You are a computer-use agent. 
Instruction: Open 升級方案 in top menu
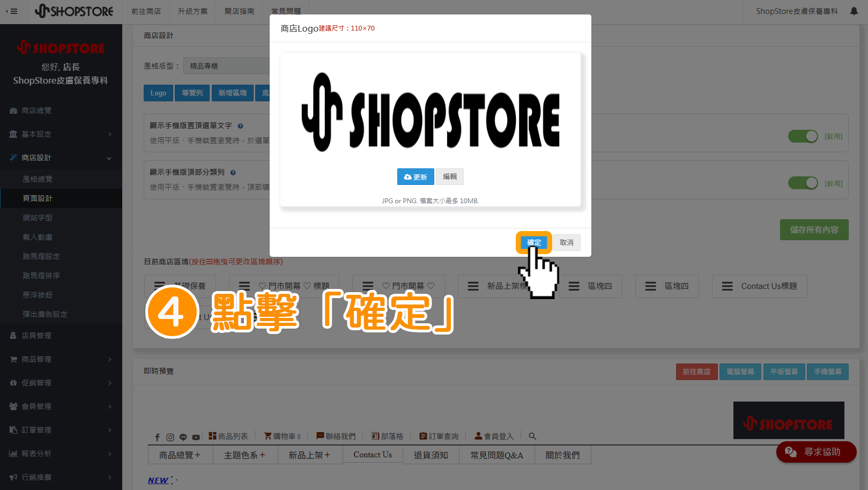click(x=192, y=11)
